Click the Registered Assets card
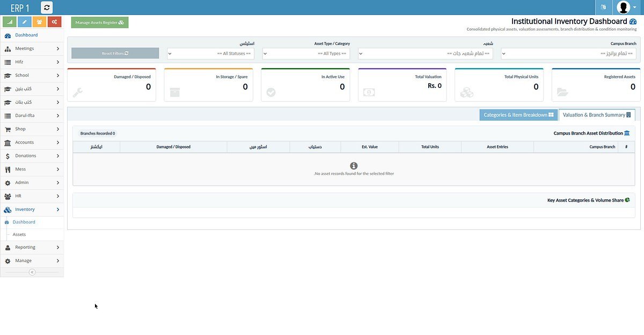 [596, 85]
